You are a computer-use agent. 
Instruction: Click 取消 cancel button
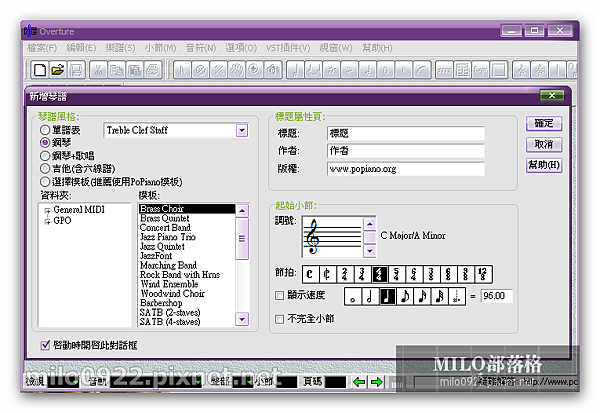544,144
